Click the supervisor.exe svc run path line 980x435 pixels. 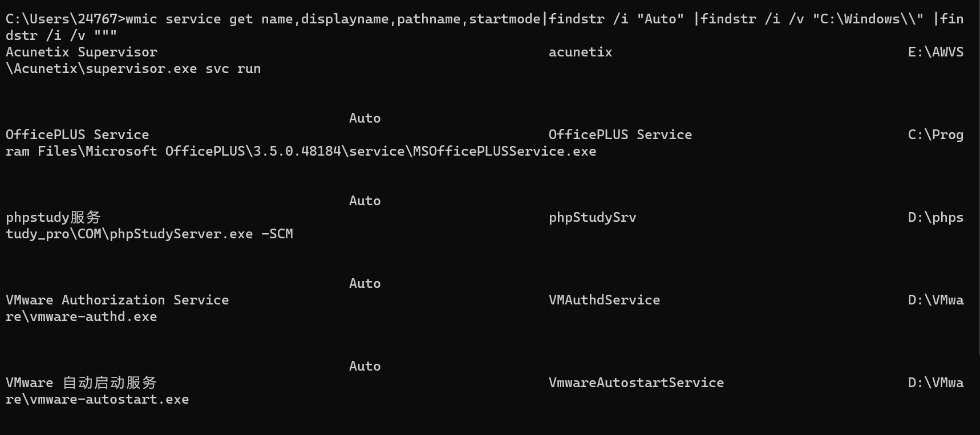click(133, 68)
